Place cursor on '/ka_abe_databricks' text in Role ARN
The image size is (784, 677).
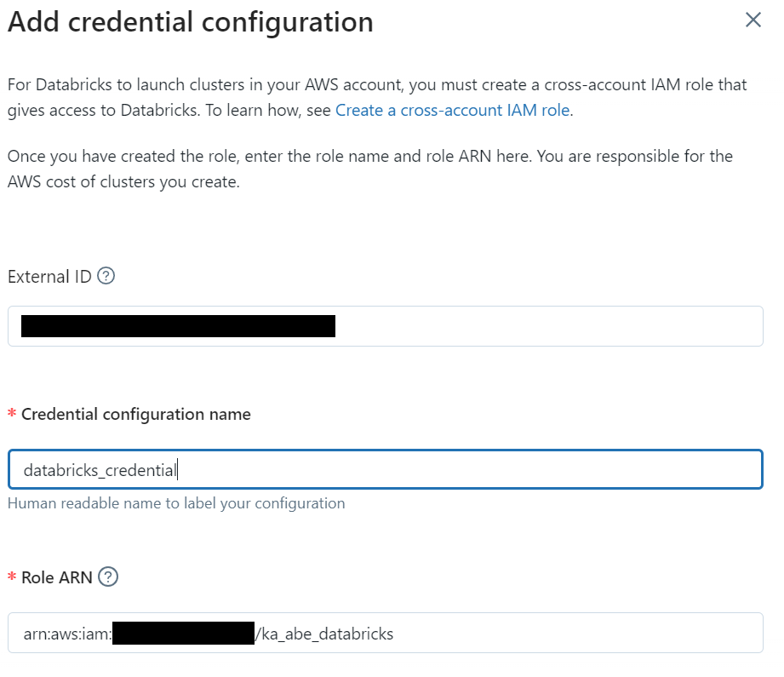click(x=324, y=634)
